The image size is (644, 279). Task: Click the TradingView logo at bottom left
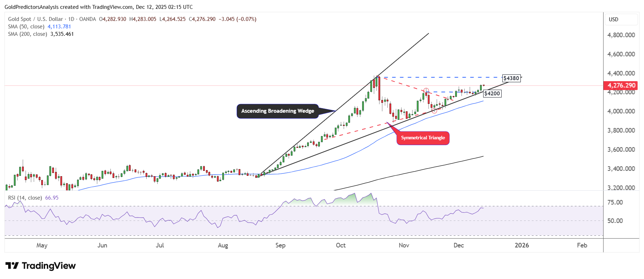[40, 266]
